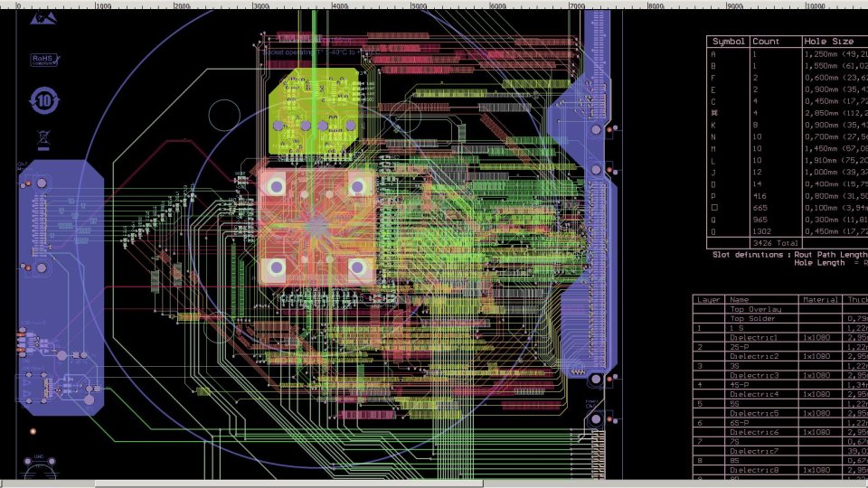
Task: Click the 1000 mark on the top ruler
Action: (103, 6)
